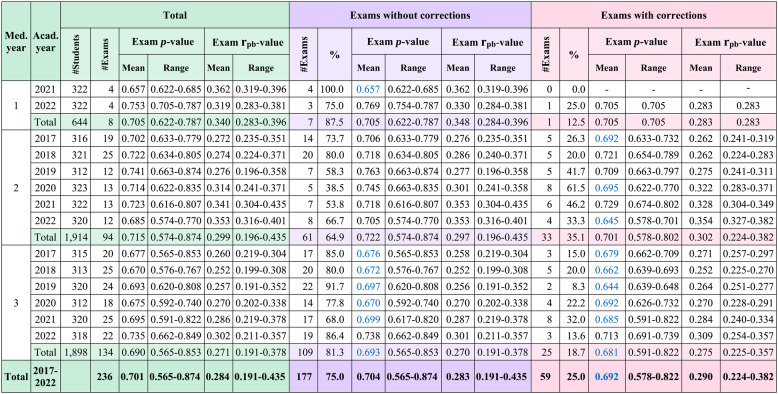This screenshot has height=394, width=778.
Task: Click the 'Exams without corrections' header cell
Action: [410, 15]
